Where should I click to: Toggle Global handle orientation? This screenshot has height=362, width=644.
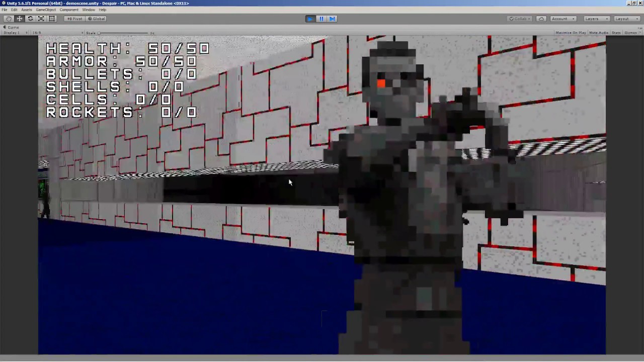click(96, 19)
